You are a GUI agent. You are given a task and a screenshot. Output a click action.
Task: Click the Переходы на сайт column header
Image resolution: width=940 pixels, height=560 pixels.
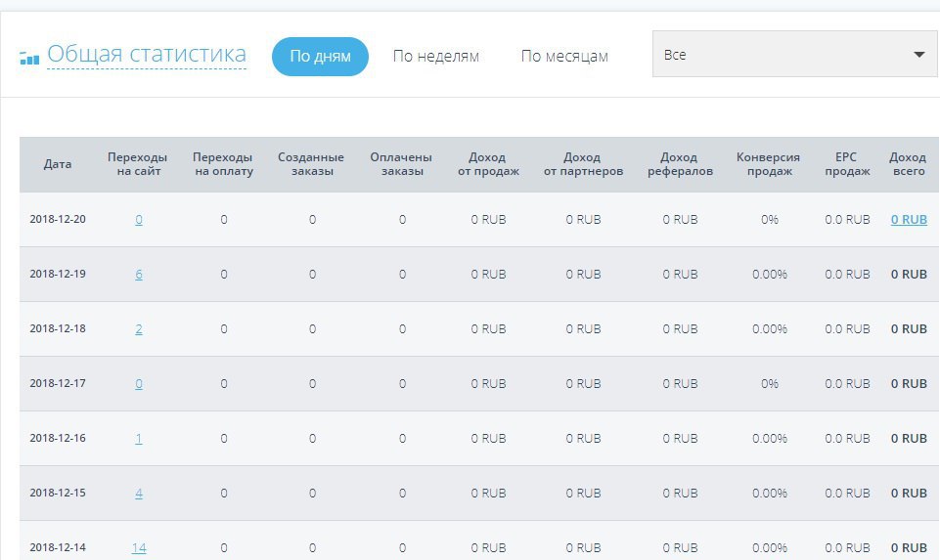[x=138, y=164]
